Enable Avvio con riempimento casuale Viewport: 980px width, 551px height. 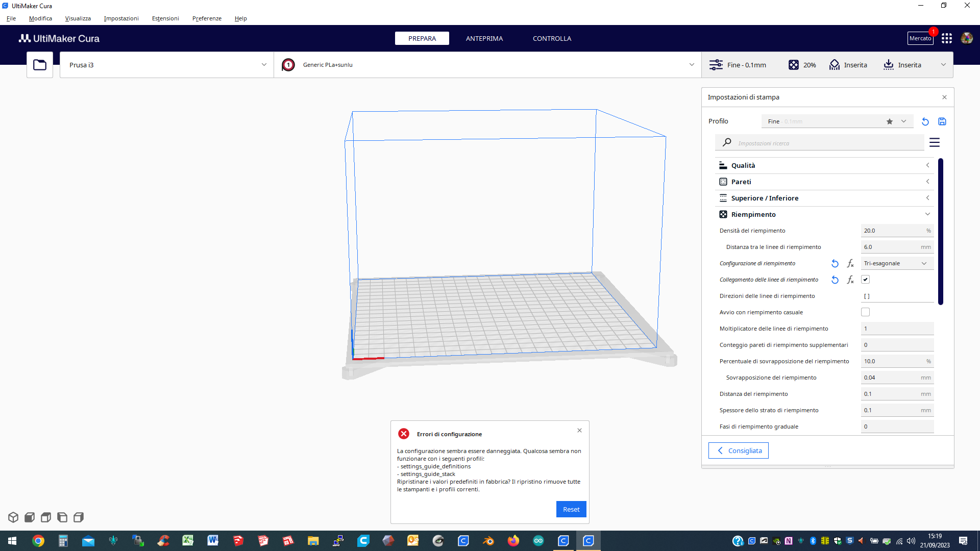pos(865,312)
